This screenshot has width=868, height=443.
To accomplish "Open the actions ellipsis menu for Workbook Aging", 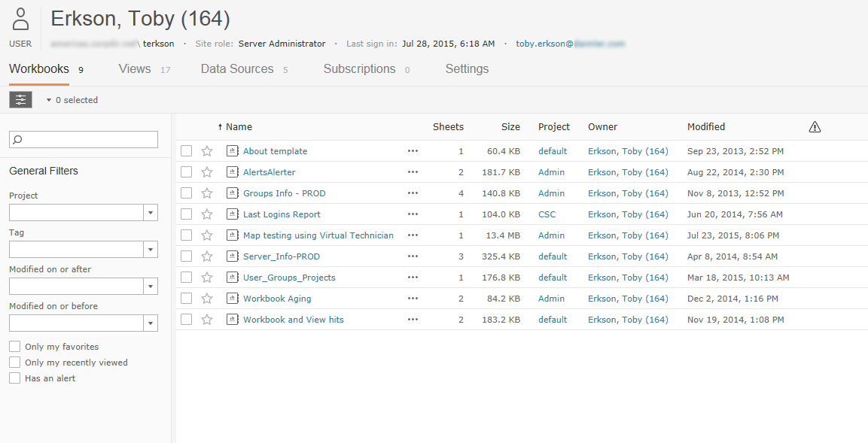I will click(413, 298).
